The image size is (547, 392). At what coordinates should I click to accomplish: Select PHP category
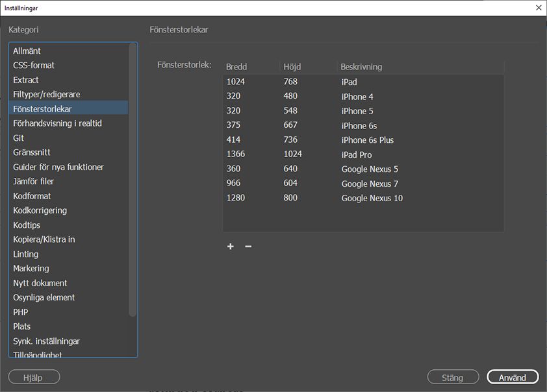point(68,312)
